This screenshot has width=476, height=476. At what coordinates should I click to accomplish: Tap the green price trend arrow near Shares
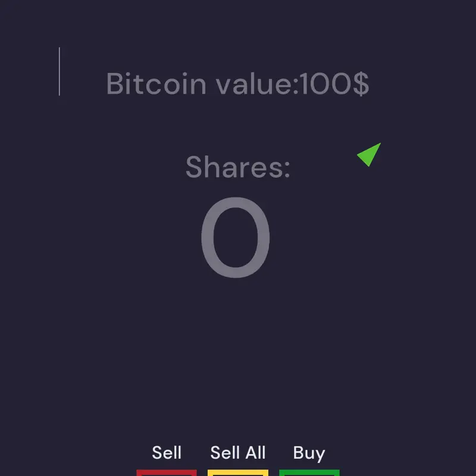coord(369,155)
